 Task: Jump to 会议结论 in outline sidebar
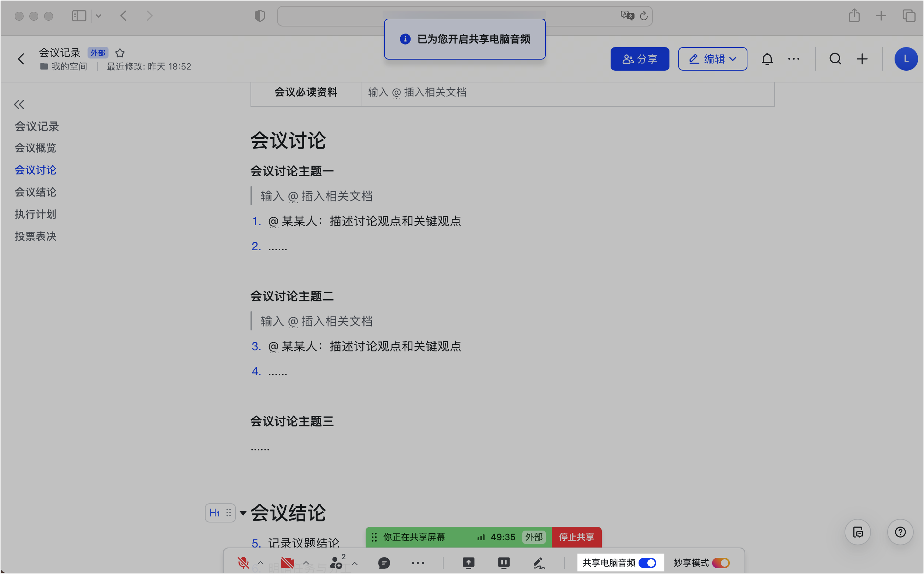coord(35,192)
